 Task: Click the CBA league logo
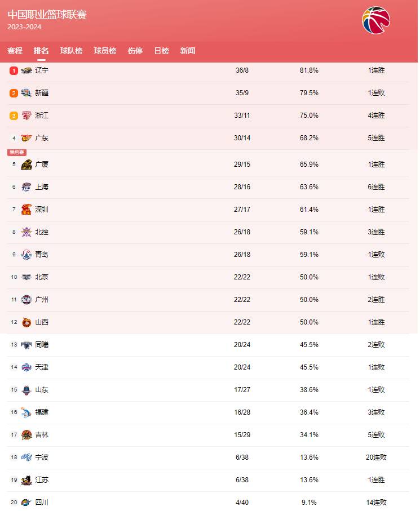click(x=375, y=20)
